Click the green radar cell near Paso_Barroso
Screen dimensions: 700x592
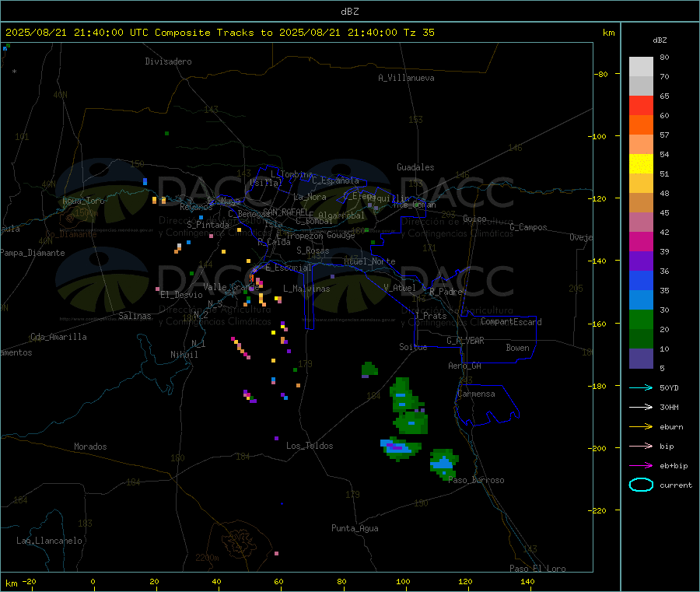(444, 464)
